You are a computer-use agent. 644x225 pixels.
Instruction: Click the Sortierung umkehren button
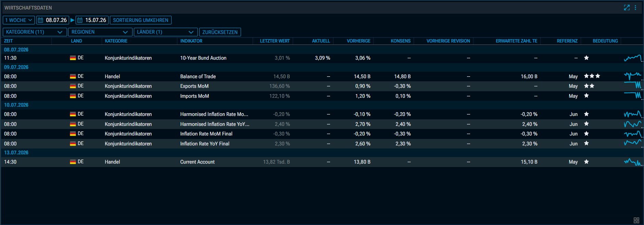pos(141,20)
